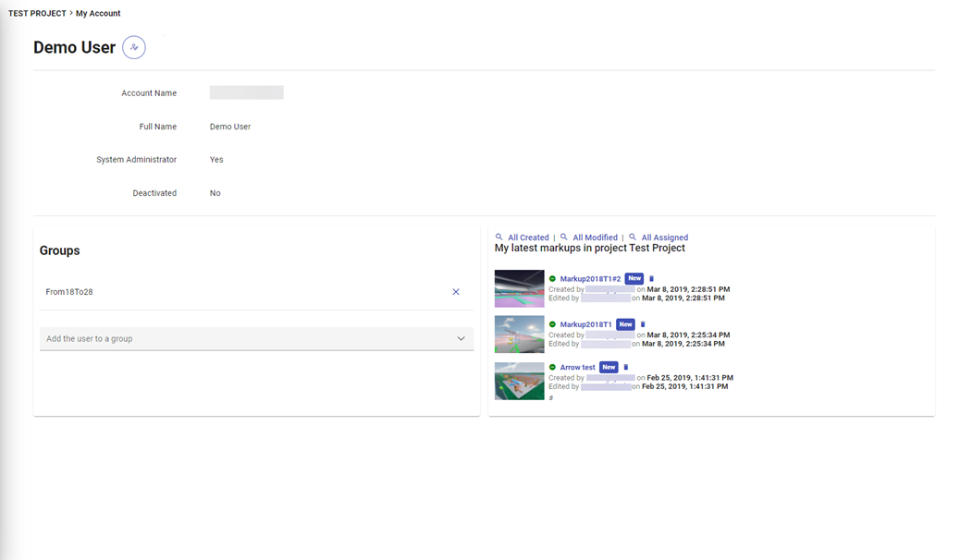Expand the group dropdown chevron arrow
This screenshot has height=560, width=960.
point(461,339)
